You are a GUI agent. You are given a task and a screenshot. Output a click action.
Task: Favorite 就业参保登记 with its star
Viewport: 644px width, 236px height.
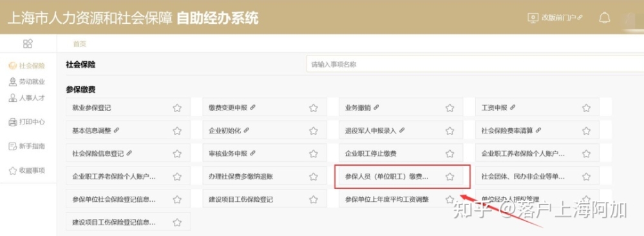coord(177,108)
